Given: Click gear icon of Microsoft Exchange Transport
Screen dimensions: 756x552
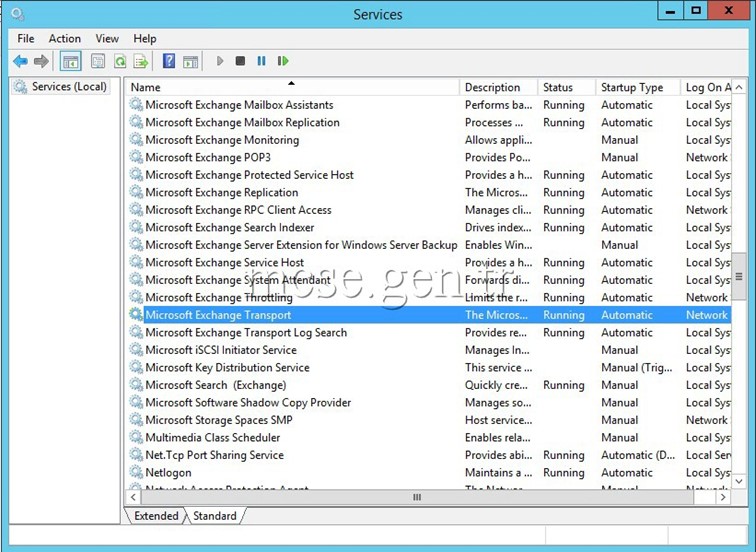Looking at the screenshot, I should pos(136,314).
